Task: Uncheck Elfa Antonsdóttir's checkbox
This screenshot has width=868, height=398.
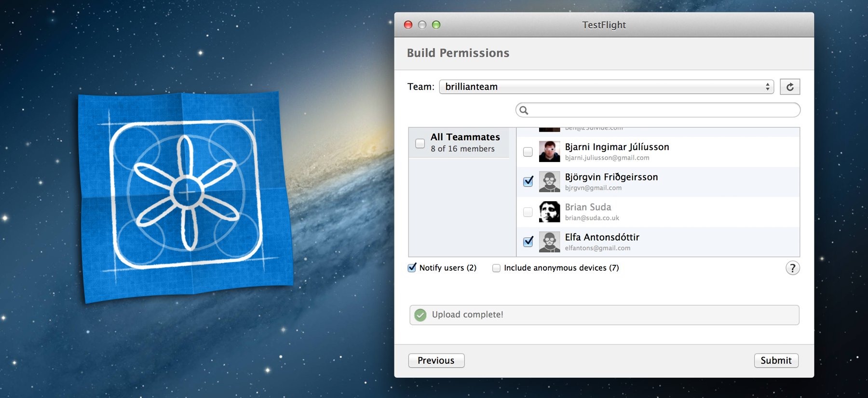Action: tap(528, 242)
